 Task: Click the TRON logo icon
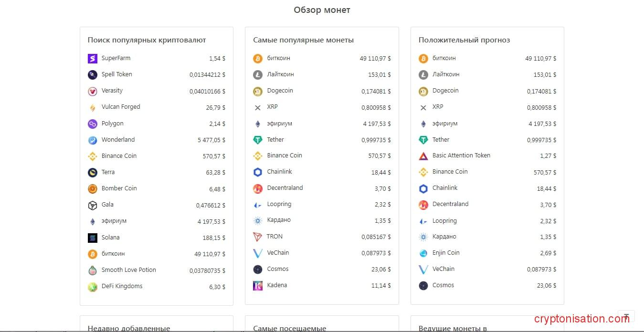pyautogui.click(x=258, y=237)
